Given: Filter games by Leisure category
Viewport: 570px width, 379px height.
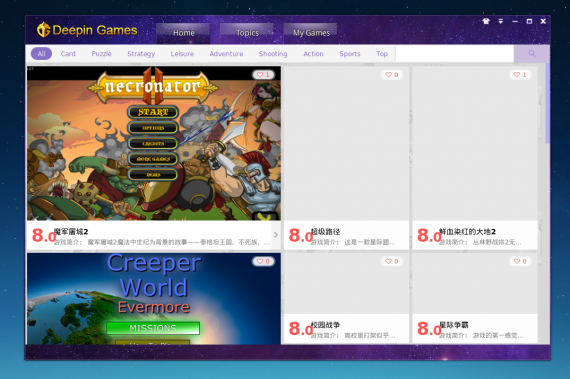Looking at the screenshot, I should point(182,54).
